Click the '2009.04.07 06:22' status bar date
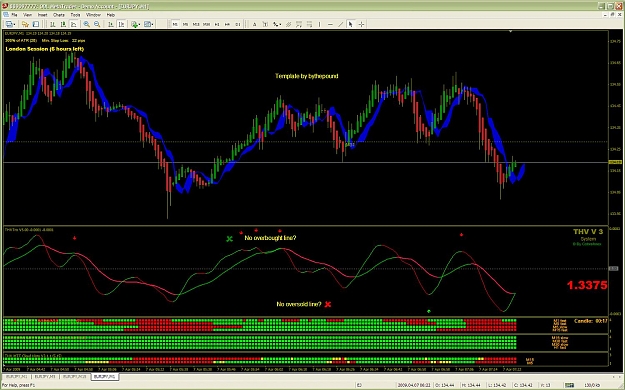 pos(415,385)
